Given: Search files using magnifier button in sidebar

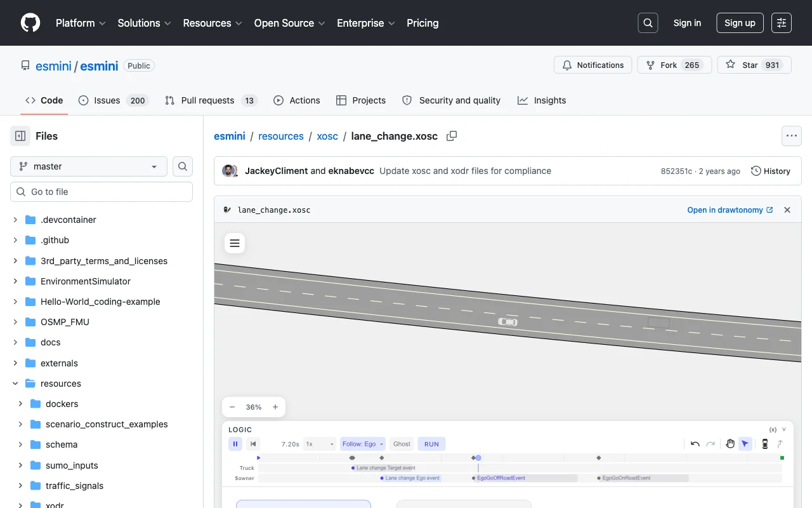Looking at the screenshot, I should point(183,166).
